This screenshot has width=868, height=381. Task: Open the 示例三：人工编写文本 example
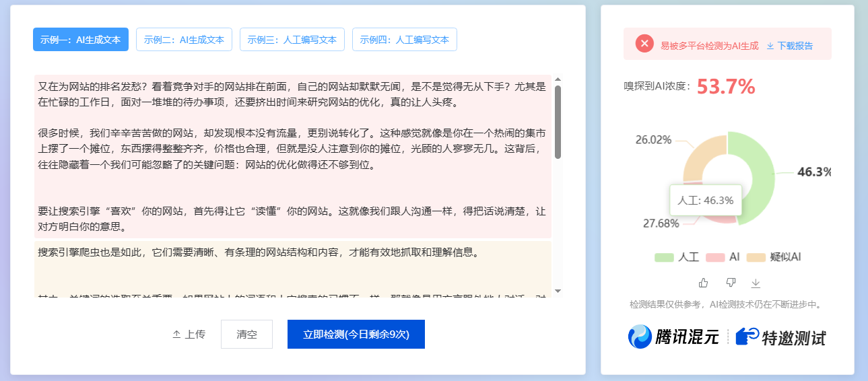coord(292,40)
